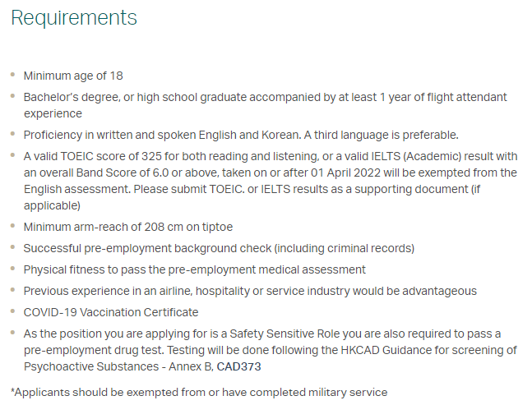Screen dimensions: 532x405
Task: Click the bullet beside background check line
Action: [x=13, y=247]
